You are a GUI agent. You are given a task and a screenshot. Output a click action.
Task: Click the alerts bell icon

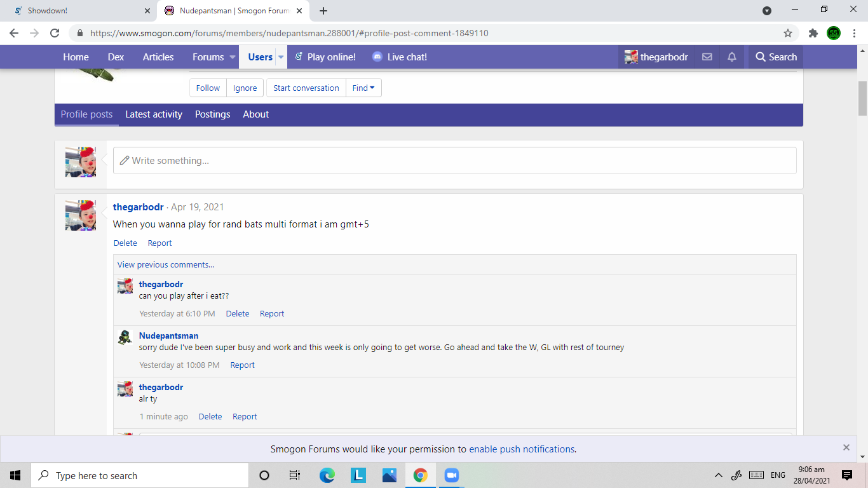click(x=732, y=57)
